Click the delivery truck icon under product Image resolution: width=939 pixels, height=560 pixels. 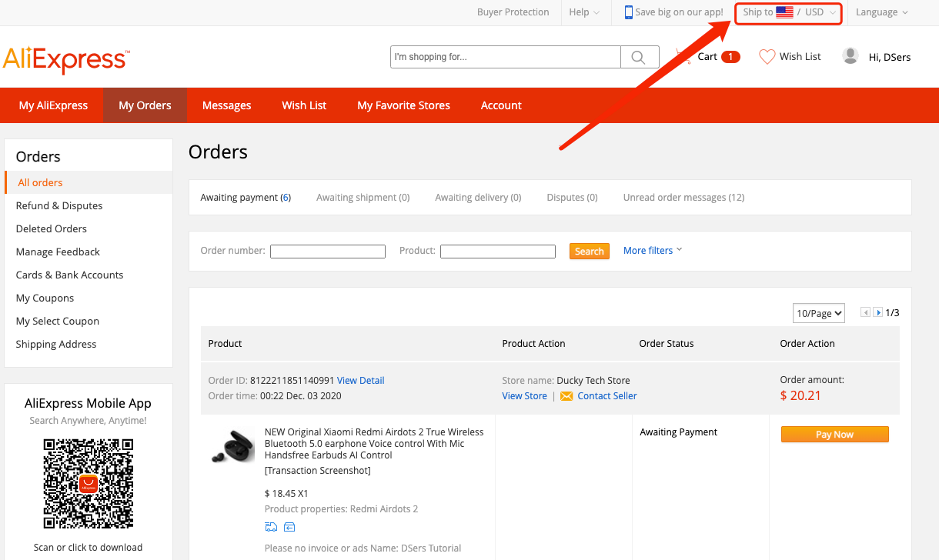[x=271, y=527]
